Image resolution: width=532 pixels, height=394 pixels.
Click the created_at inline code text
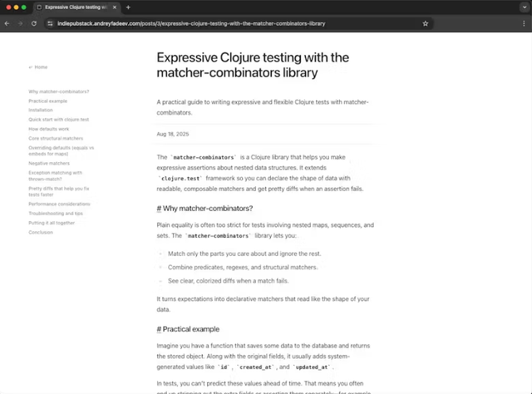[x=255, y=367]
